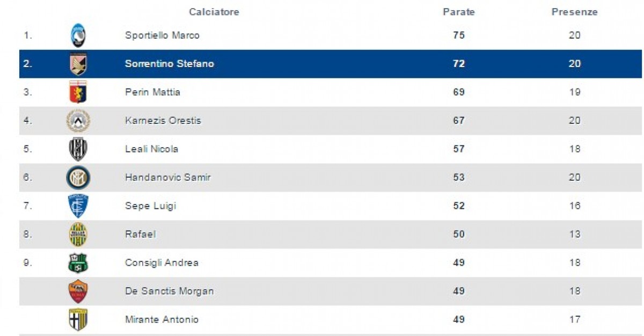Click the Empoli crest next to Sepe Luigi
The height and width of the screenshot is (336, 644).
[78, 206]
